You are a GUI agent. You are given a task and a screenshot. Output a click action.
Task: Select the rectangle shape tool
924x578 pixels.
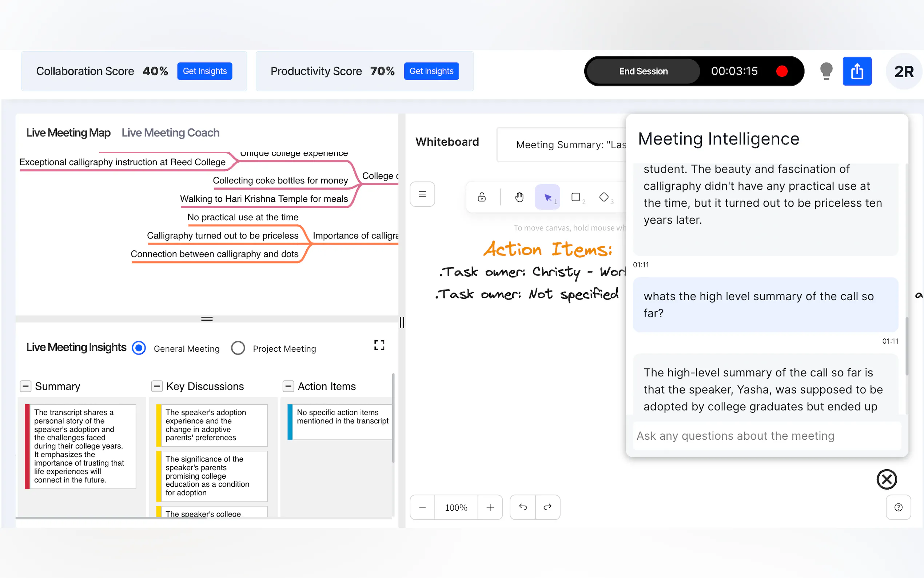click(575, 197)
